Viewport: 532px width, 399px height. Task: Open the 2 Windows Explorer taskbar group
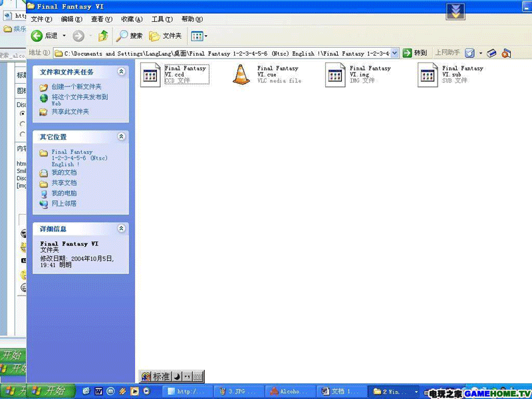tap(394, 392)
